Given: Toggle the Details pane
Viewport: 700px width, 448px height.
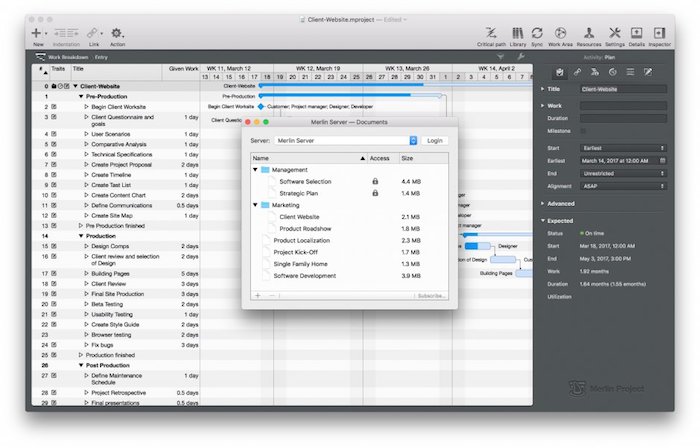Looking at the screenshot, I should tap(636, 33).
